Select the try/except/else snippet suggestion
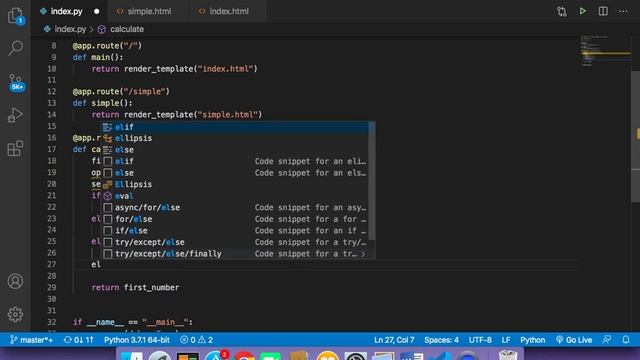The image size is (640, 360). [x=235, y=242]
